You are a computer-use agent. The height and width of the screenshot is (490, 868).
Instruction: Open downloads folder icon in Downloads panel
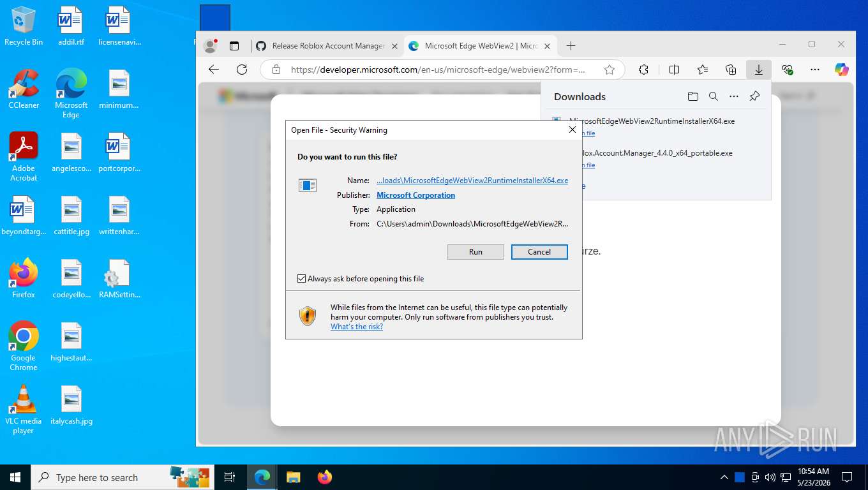[693, 96]
